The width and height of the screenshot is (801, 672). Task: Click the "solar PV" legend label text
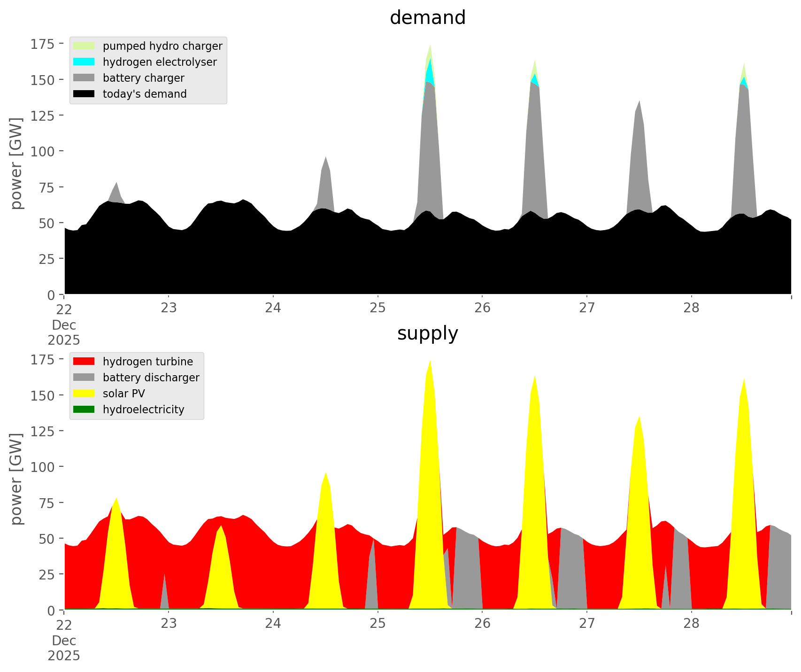pyautogui.click(x=123, y=394)
